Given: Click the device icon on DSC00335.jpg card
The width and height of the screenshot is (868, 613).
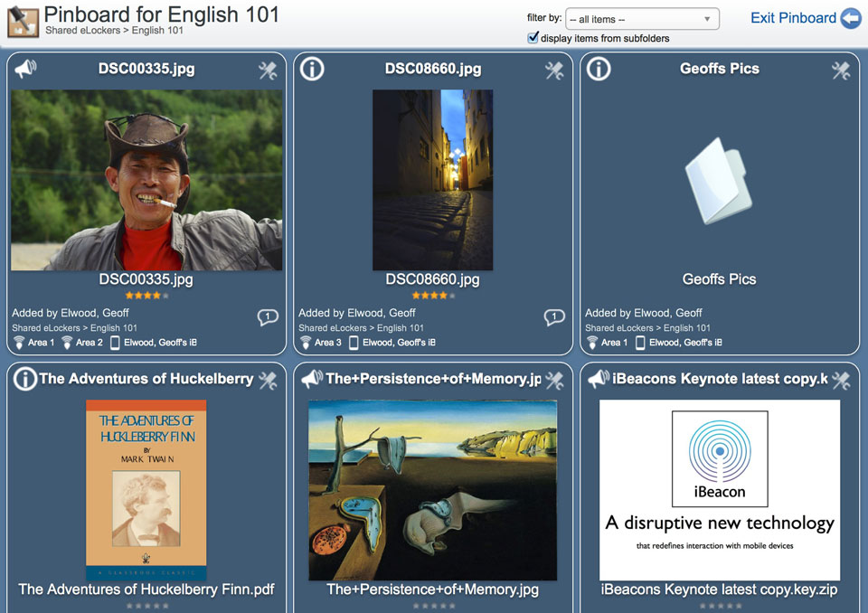Looking at the screenshot, I should [x=115, y=343].
